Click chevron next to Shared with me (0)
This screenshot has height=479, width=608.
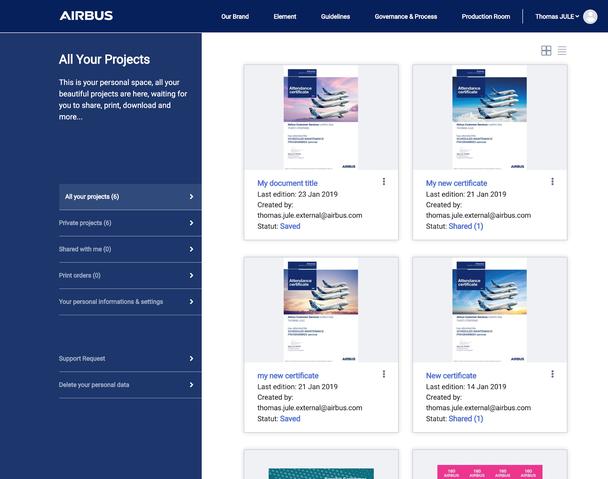pos(191,249)
